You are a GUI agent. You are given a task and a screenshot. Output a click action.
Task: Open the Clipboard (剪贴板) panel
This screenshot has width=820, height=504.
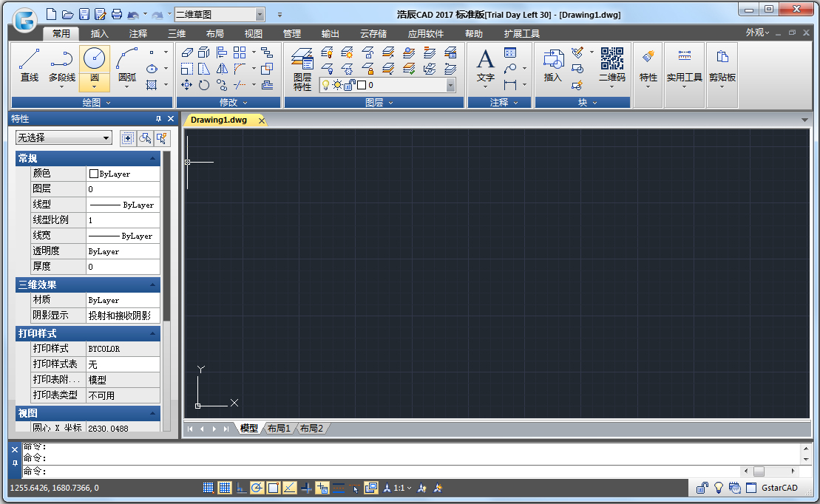click(722, 68)
